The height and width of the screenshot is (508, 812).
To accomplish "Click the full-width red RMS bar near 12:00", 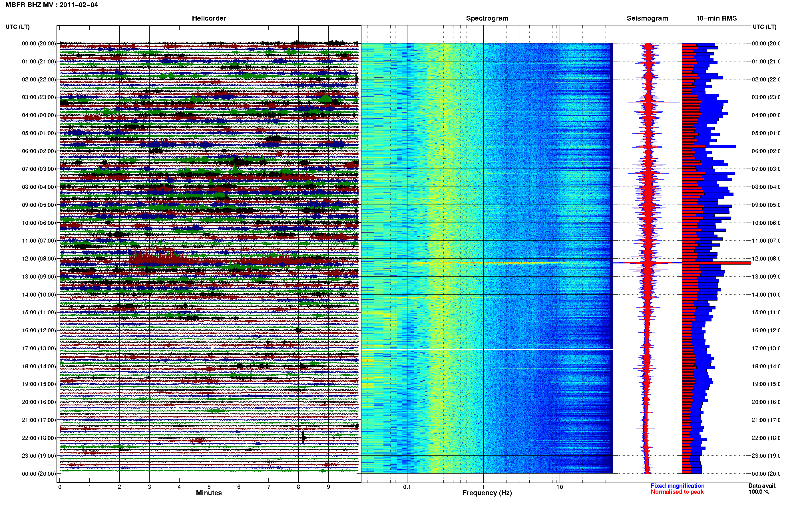I will pos(716,263).
